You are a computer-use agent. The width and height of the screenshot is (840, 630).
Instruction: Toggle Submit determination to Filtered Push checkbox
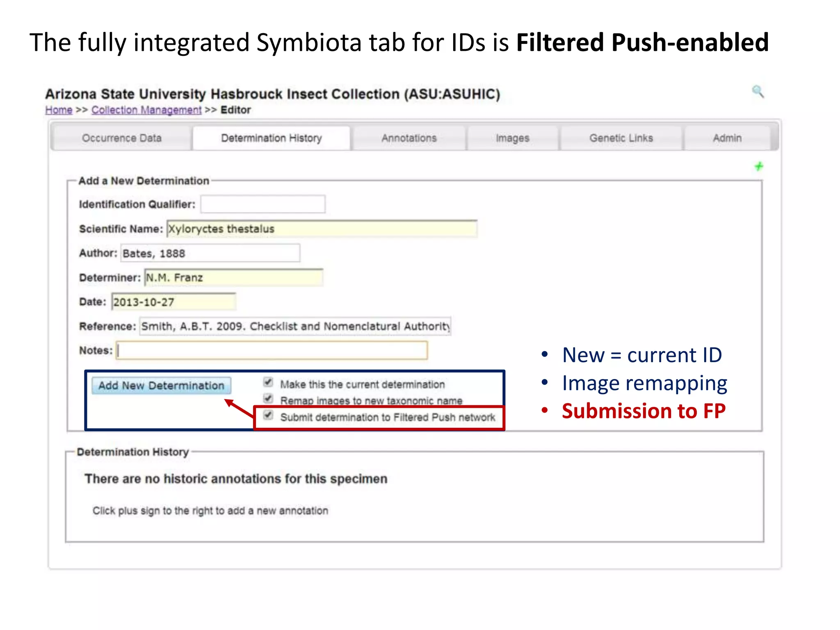[x=268, y=415]
